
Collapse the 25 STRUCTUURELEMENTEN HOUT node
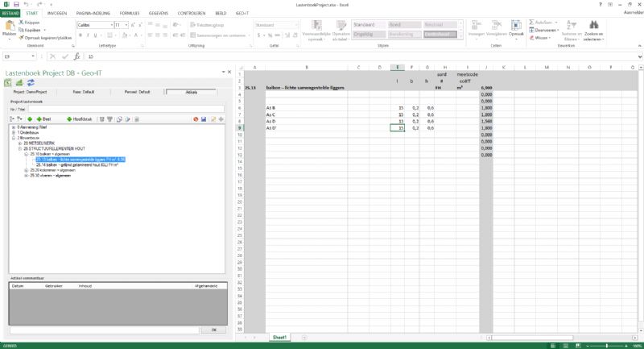19,149
